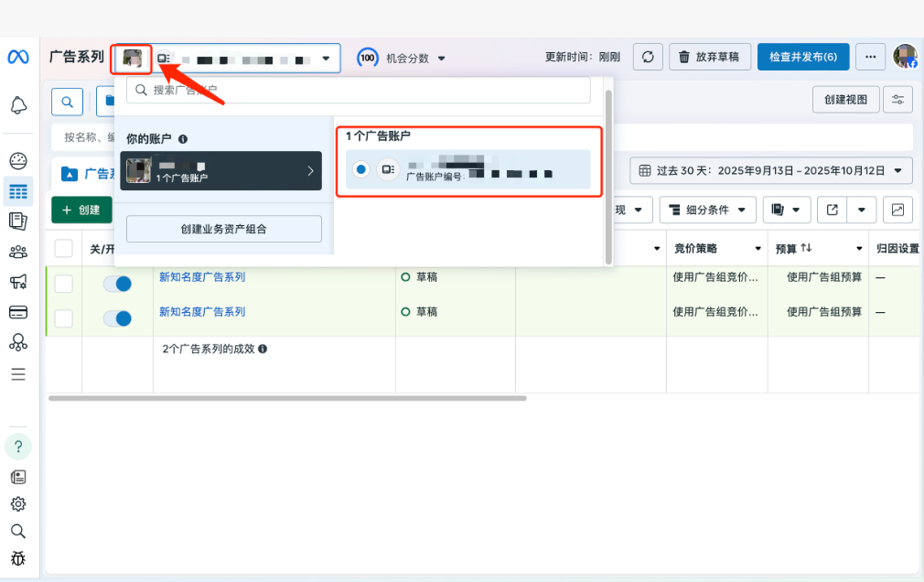Click the 检查并发布(6) button
This screenshot has width=924, height=582.
coord(802,57)
